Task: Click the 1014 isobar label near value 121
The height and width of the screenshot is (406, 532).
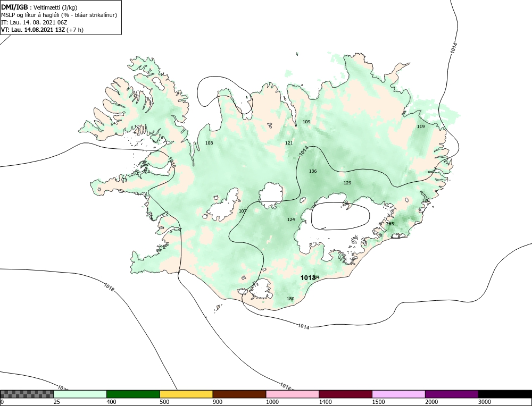Action: tap(304, 151)
